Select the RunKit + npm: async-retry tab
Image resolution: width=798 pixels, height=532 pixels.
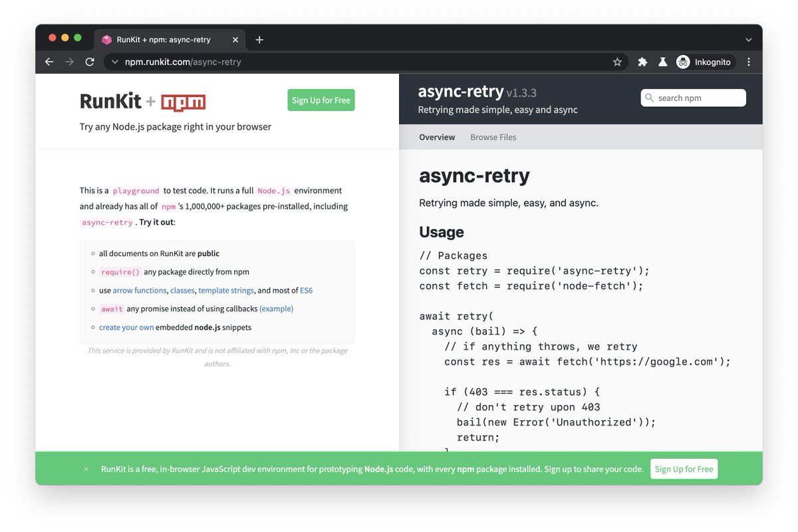point(169,40)
